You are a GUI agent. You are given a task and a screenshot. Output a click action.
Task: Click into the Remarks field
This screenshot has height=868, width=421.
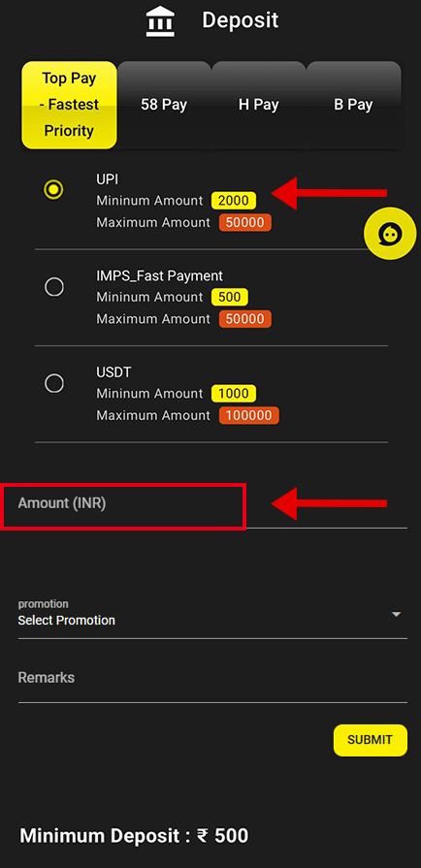pyautogui.click(x=212, y=681)
